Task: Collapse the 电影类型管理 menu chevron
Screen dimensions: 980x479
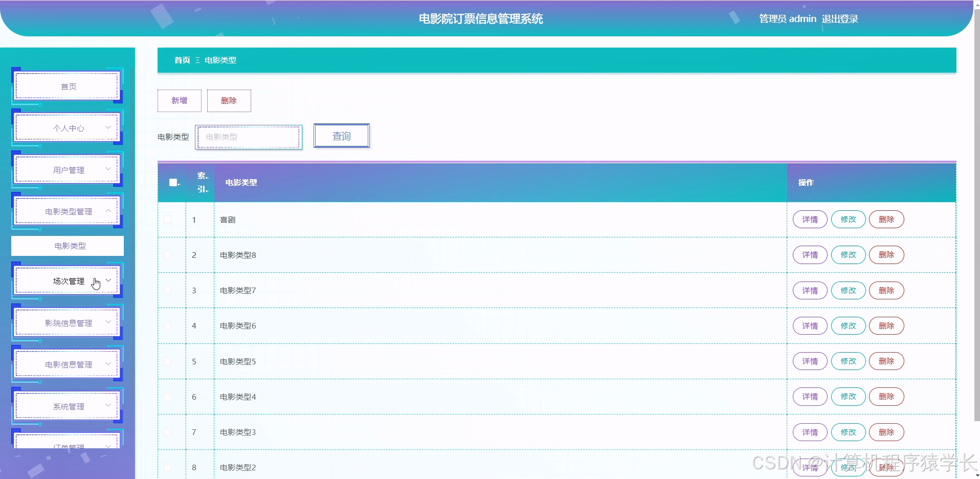Action: click(x=108, y=210)
